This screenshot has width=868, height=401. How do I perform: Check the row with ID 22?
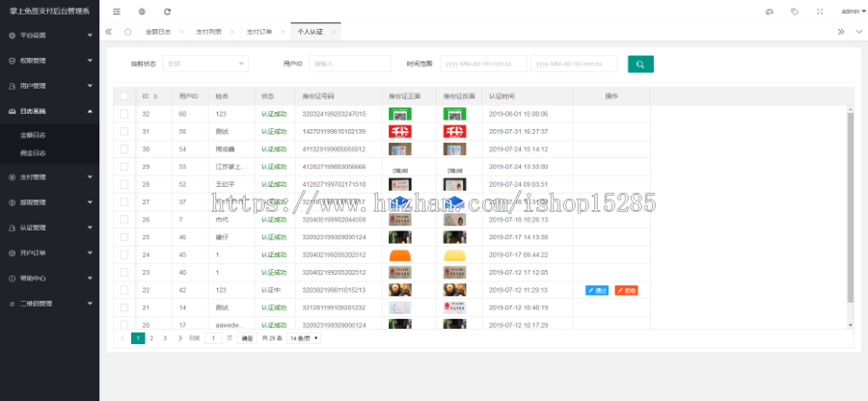click(124, 290)
